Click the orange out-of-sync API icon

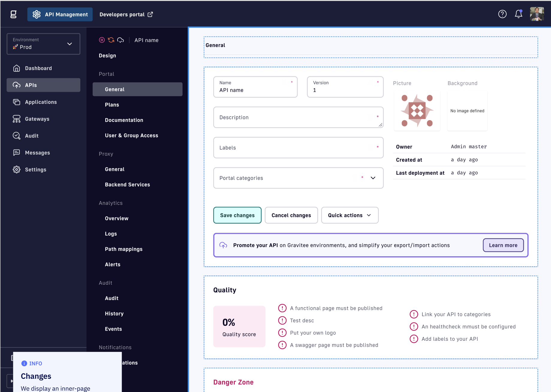pos(111,40)
